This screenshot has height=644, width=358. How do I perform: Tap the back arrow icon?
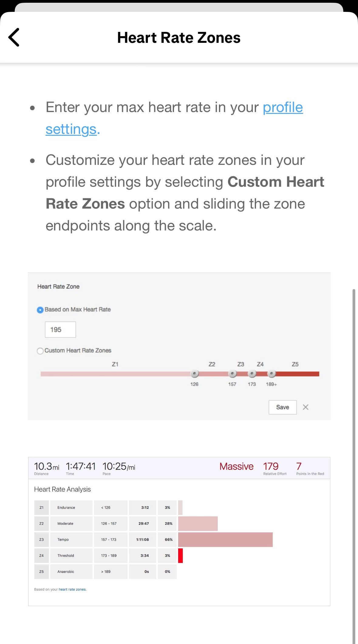14,37
